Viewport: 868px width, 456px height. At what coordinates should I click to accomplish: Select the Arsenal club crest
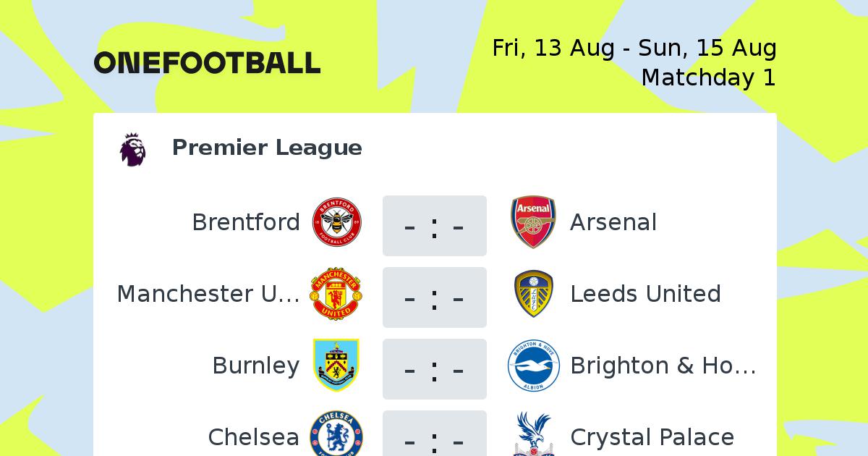(x=533, y=221)
